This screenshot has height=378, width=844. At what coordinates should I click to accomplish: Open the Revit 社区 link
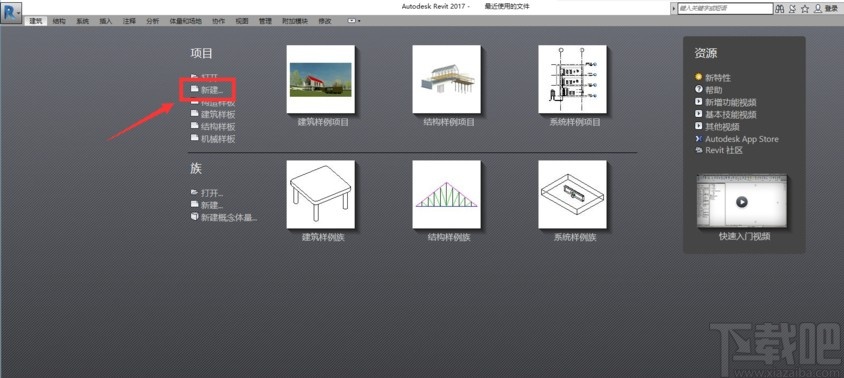724,151
